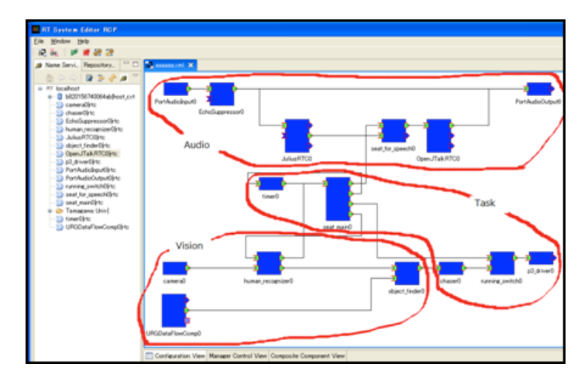Click the dimmed home icon in Name Service toolbar

(x=50, y=78)
